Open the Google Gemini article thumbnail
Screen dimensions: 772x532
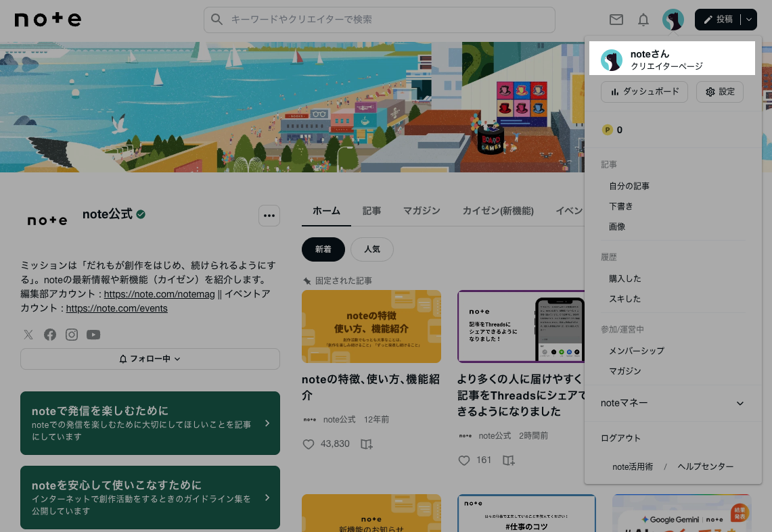click(682, 513)
